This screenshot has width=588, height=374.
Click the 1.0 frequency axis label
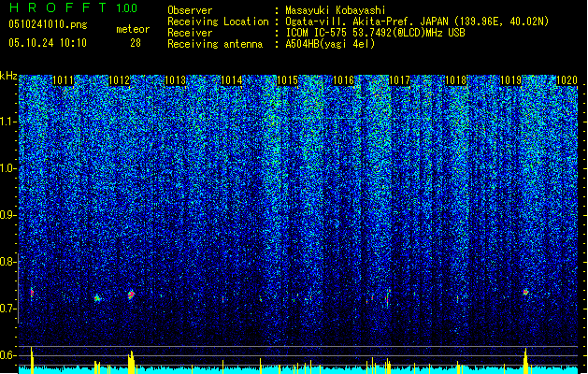(x=8, y=168)
